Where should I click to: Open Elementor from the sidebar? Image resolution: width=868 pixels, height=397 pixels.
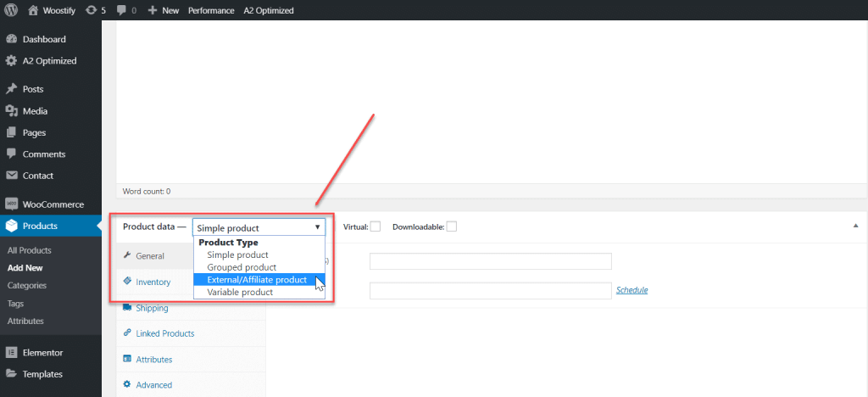42,352
